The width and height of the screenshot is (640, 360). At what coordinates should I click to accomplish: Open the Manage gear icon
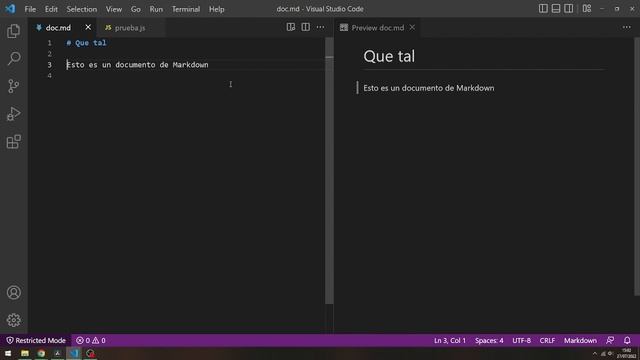(x=13, y=320)
